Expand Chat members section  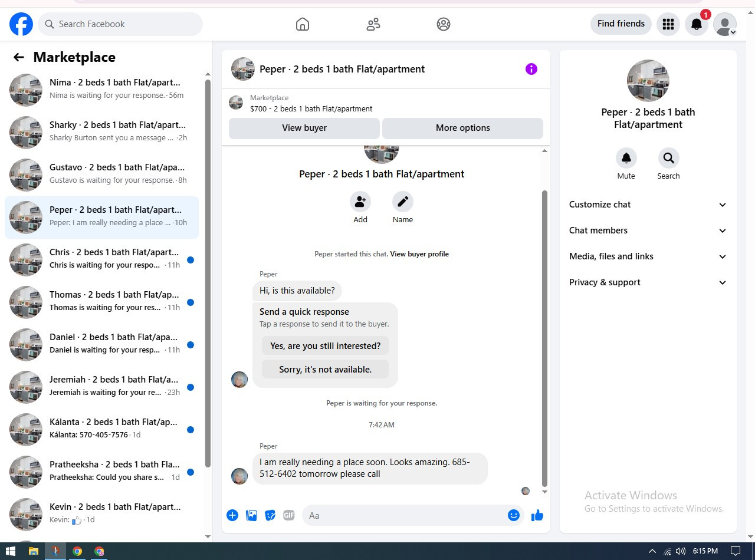[648, 230]
